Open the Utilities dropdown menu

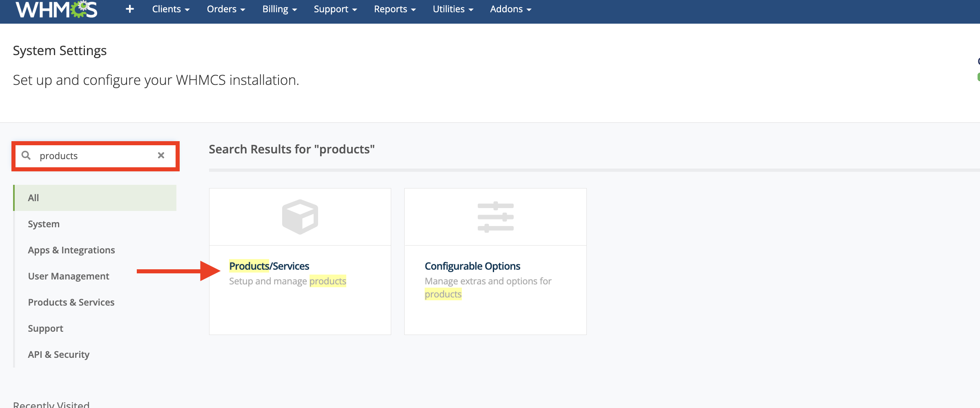[x=453, y=9]
